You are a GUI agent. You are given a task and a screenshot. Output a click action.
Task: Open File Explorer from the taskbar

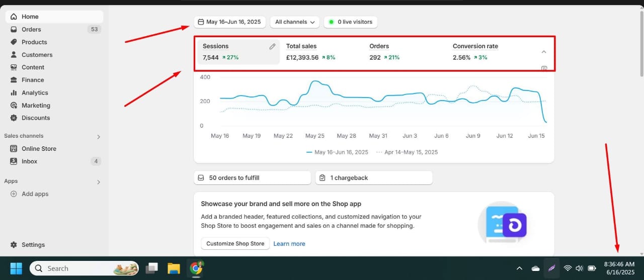click(174, 268)
